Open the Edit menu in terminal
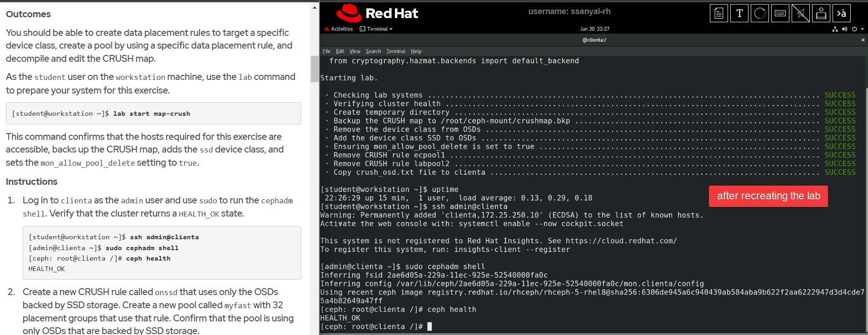The width and height of the screenshot is (868, 335). click(x=340, y=51)
